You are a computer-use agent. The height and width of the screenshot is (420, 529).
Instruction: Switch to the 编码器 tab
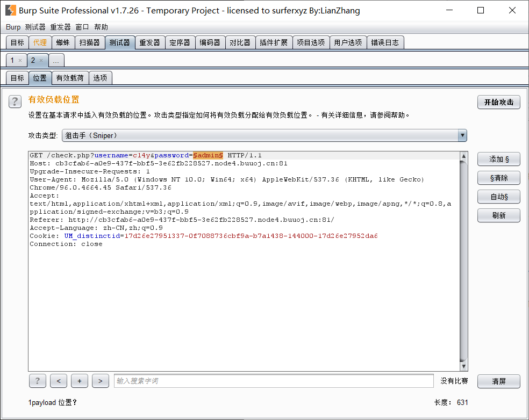210,42
